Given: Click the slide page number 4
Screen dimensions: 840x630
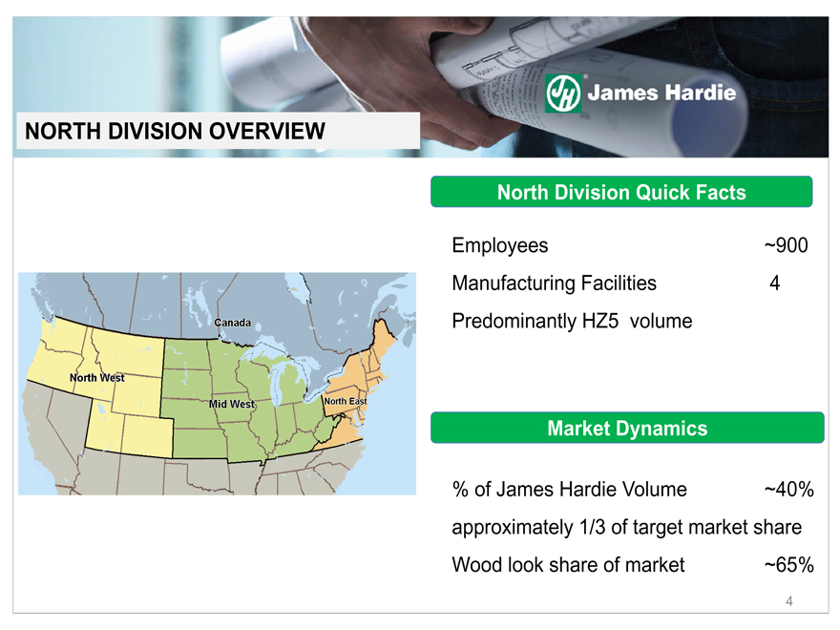Looking at the screenshot, I should coord(789,601).
